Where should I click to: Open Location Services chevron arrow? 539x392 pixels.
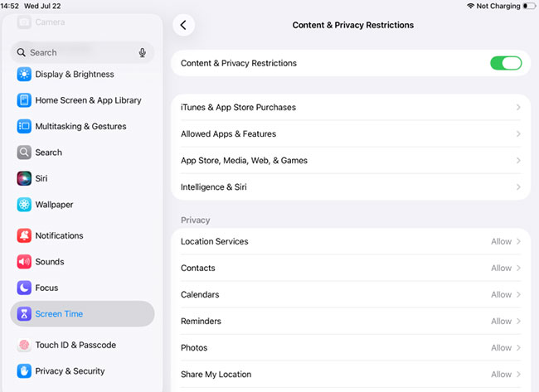click(518, 241)
